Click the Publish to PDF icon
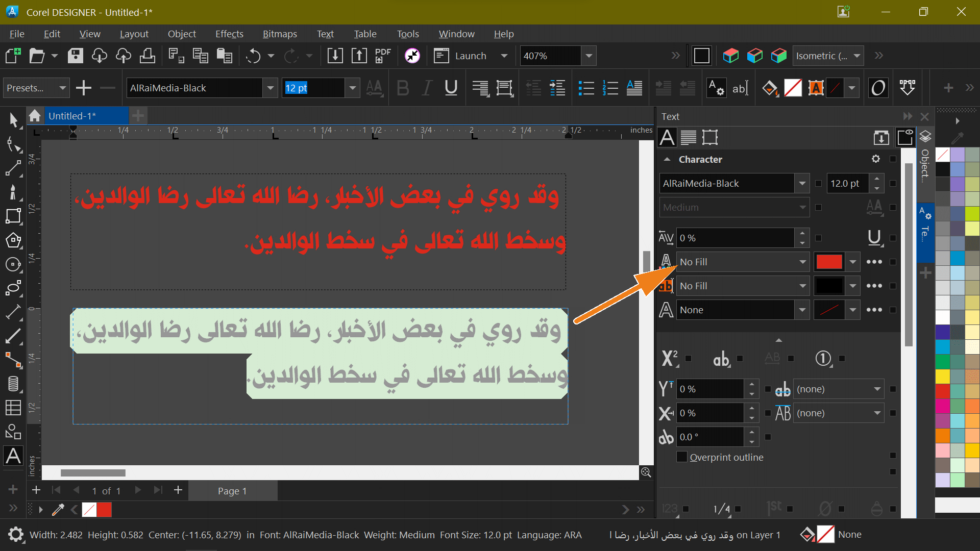This screenshot has height=551, width=980. [x=382, y=56]
